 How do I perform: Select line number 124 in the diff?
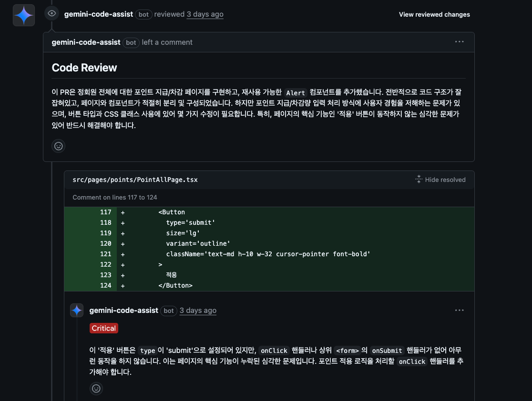pos(105,286)
